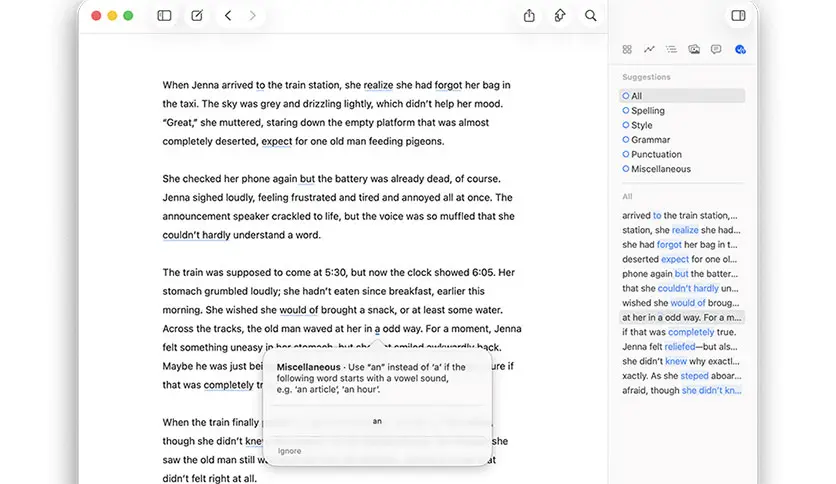The width and height of the screenshot is (836, 484).
Task: Filter suggestions by Miscellaneous
Action: pyautogui.click(x=656, y=169)
